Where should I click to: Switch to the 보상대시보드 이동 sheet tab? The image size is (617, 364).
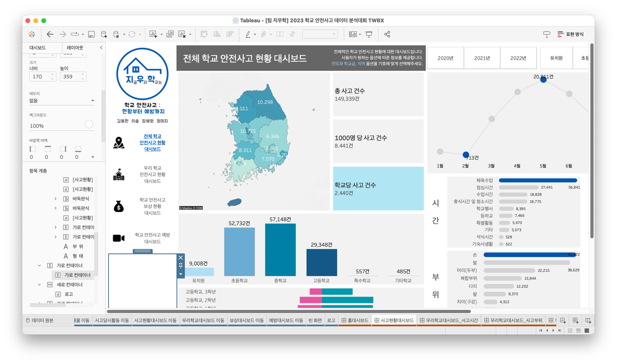coord(247,320)
